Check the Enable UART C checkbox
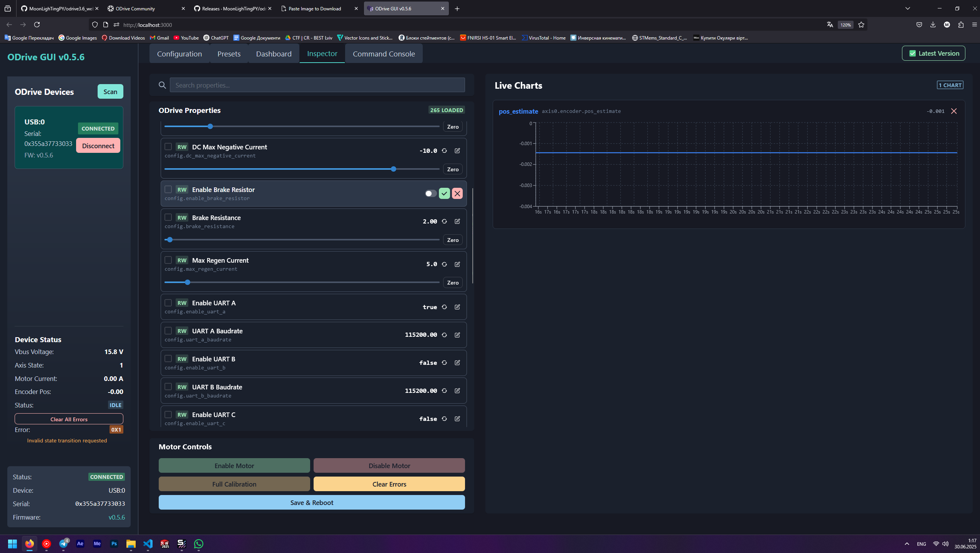This screenshot has height=553, width=980. pyautogui.click(x=168, y=415)
